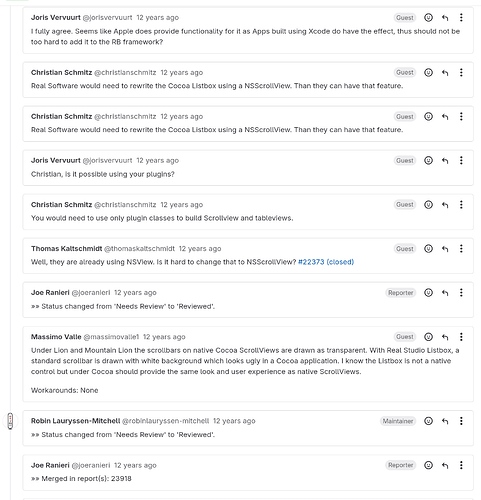
Task: Open Joe Ranieri's profile on status change comment
Action: coord(50,293)
